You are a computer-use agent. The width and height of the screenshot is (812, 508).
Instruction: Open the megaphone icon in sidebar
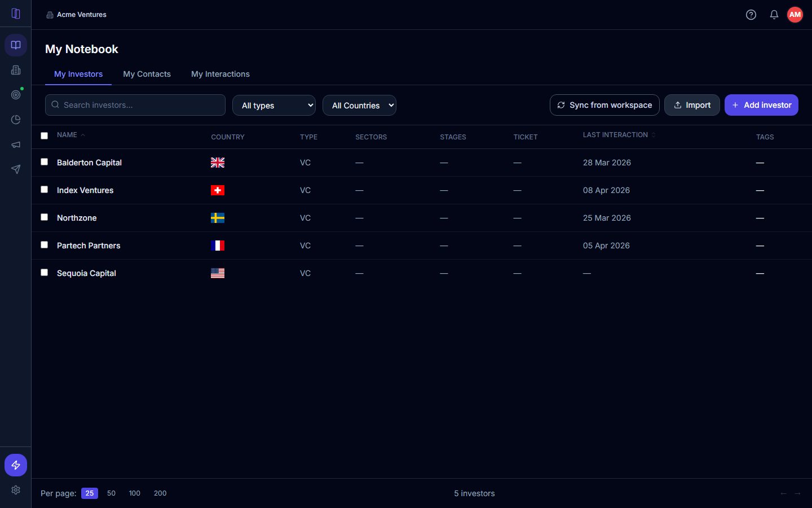tap(16, 144)
